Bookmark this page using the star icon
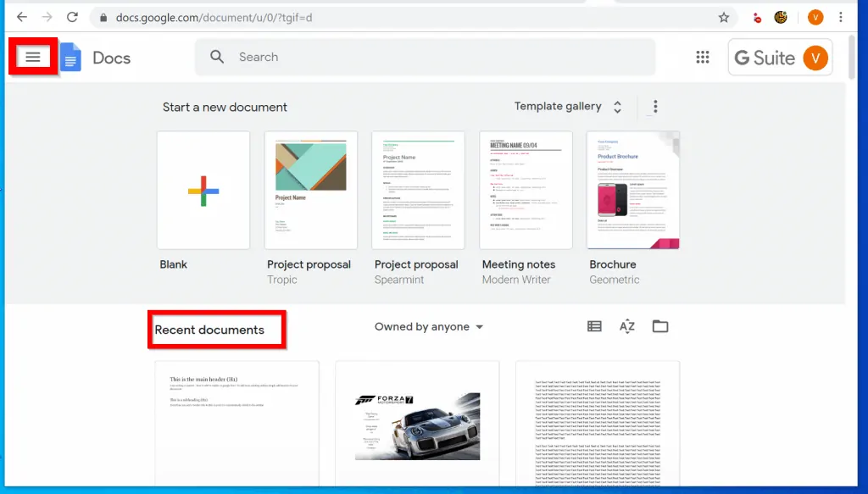 pos(722,16)
